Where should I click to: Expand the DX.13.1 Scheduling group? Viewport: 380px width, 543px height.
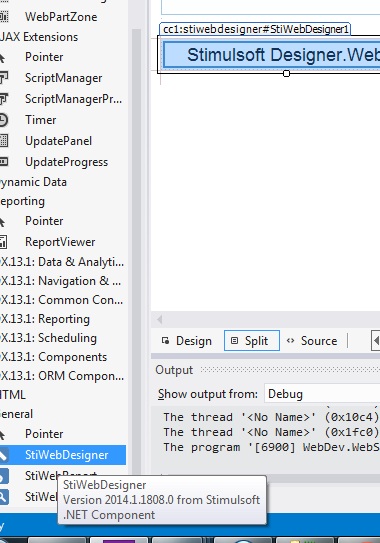[x=63, y=338]
